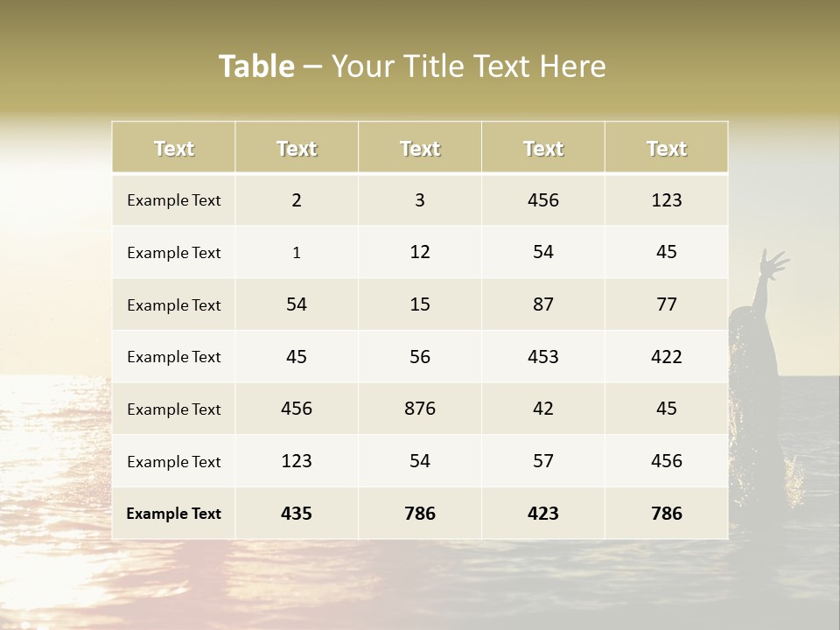Click the cell containing 87
Screen dimensions: 840x630
pos(543,304)
